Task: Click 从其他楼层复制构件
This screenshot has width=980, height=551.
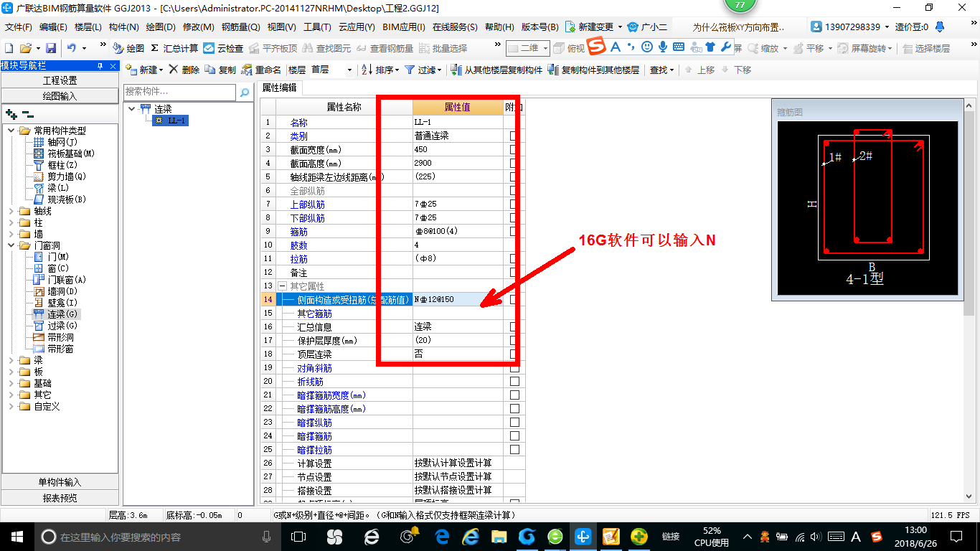Action: [x=496, y=70]
